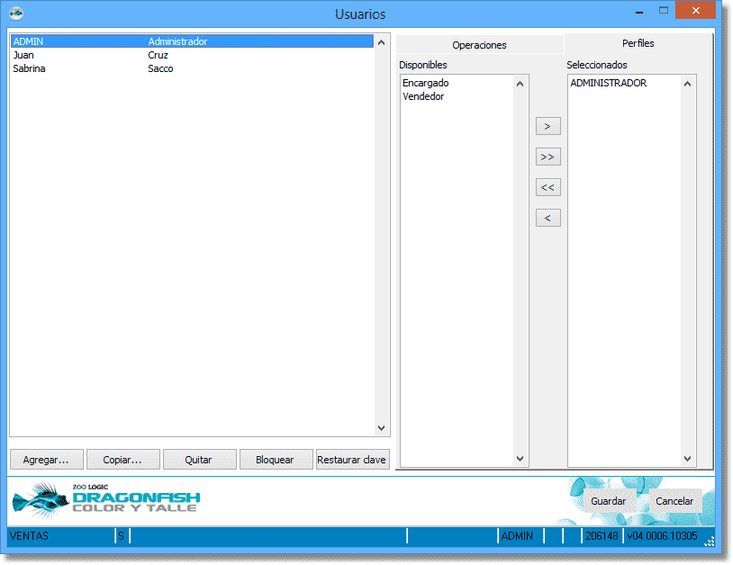The height and width of the screenshot is (565, 733).
Task: Select Vendedor profile in Disponibles list
Action: coord(423,97)
